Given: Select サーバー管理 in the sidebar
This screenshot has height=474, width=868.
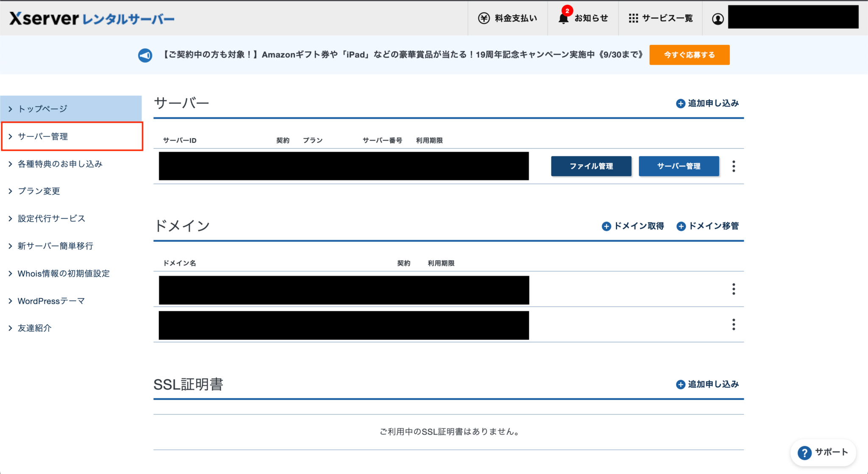Looking at the screenshot, I should tap(42, 136).
